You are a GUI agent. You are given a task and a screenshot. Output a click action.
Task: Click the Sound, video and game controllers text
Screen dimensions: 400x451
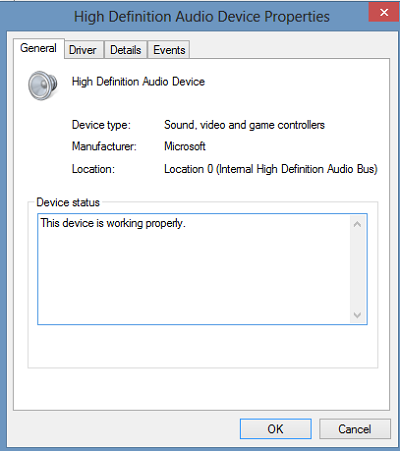pyautogui.click(x=244, y=125)
